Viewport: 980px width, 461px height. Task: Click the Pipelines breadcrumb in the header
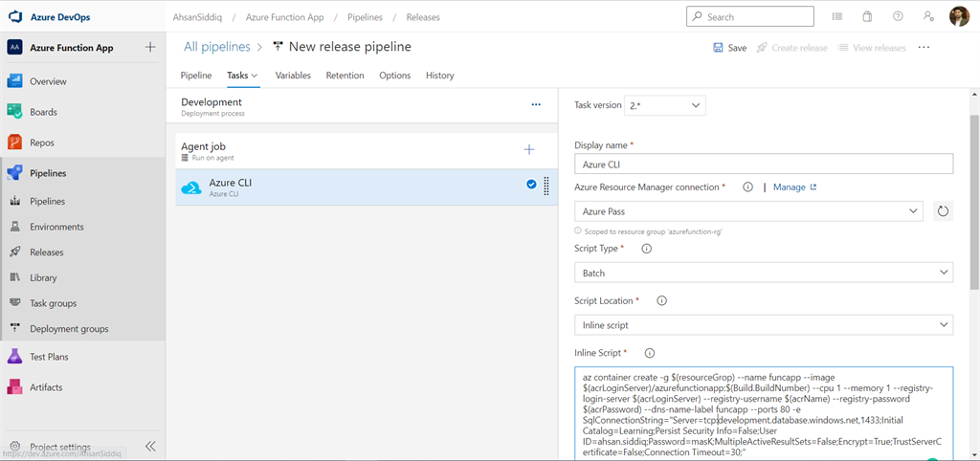(x=365, y=17)
